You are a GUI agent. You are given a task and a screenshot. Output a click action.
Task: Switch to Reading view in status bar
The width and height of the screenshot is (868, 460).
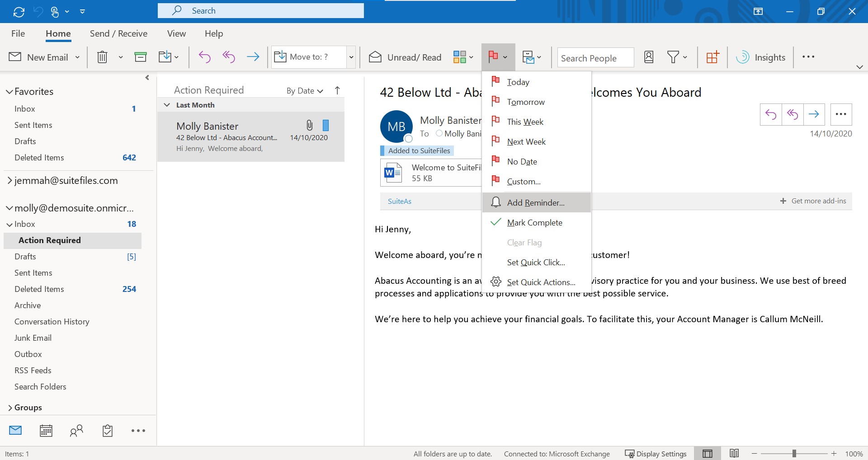(734, 453)
